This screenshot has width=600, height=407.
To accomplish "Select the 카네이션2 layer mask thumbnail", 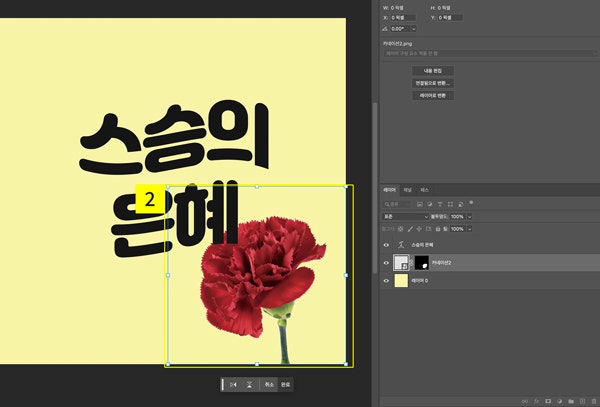I will [422, 263].
